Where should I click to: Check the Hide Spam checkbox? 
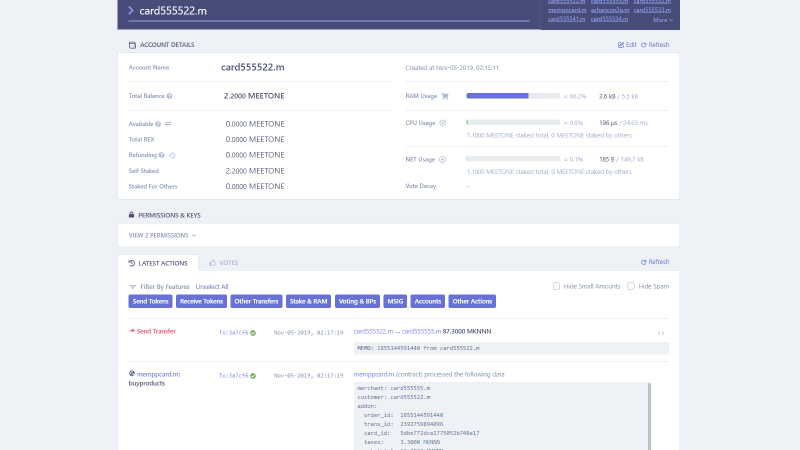[x=631, y=286]
